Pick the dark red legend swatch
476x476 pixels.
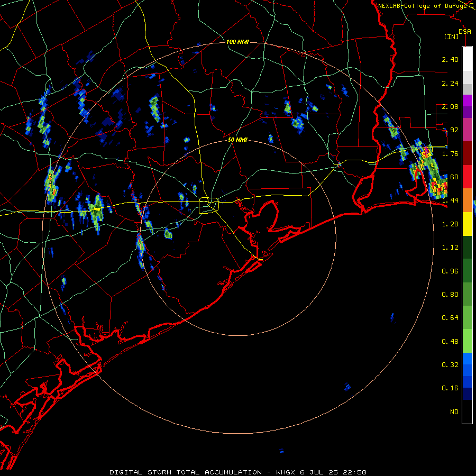[x=467, y=153]
